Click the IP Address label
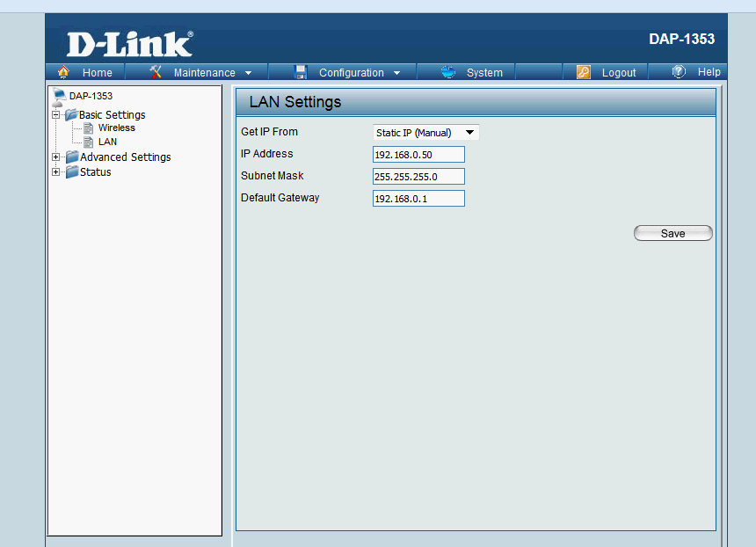756x547 pixels. pos(266,154)
